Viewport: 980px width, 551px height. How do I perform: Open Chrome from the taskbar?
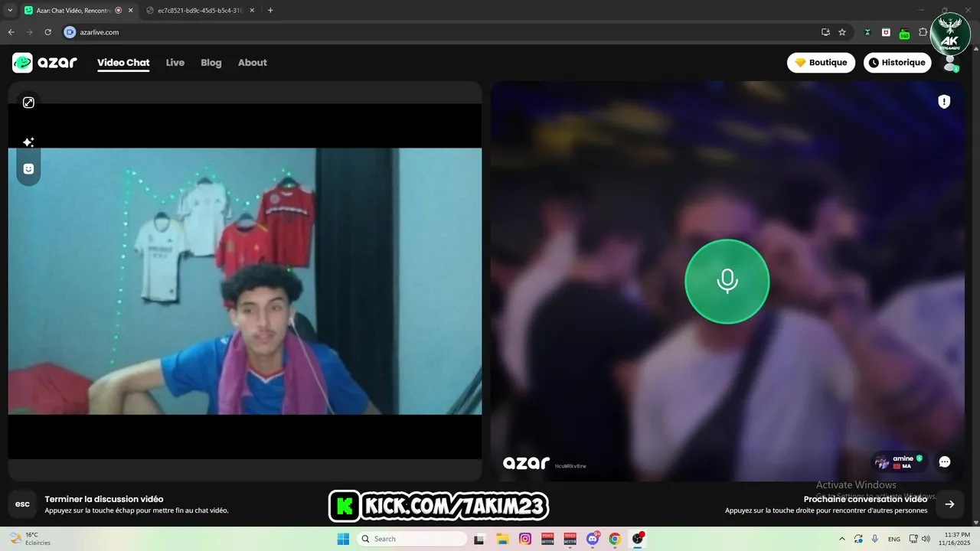pos(615,539)
